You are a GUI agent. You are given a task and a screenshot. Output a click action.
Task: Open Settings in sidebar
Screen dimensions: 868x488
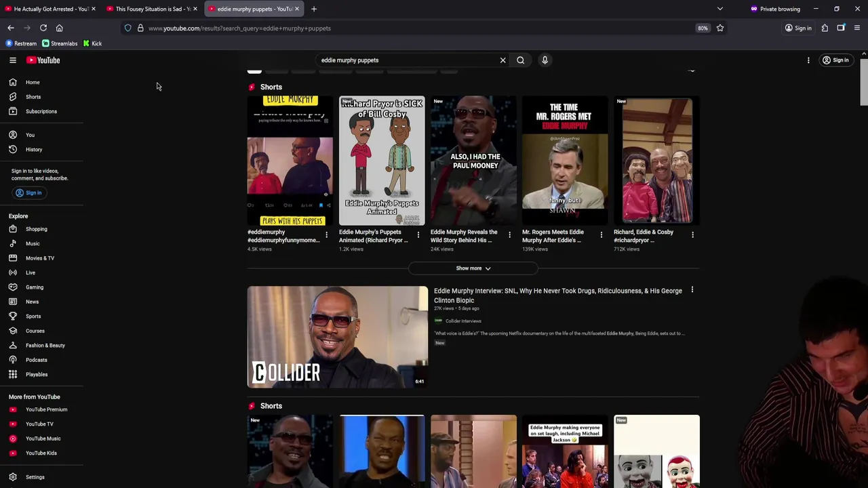coord(35,477)
